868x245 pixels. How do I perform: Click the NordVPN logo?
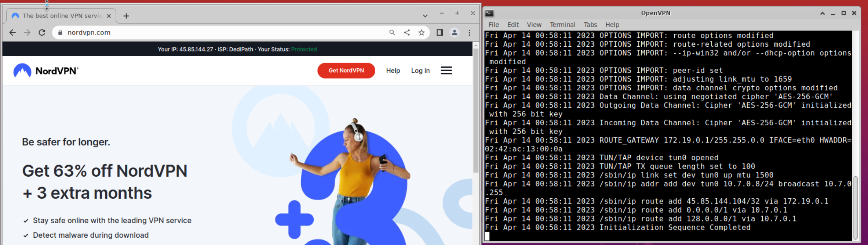46,71
